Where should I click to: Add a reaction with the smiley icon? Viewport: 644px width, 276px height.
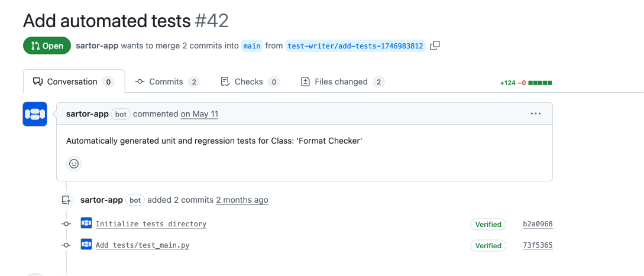[x=74, y=164]
